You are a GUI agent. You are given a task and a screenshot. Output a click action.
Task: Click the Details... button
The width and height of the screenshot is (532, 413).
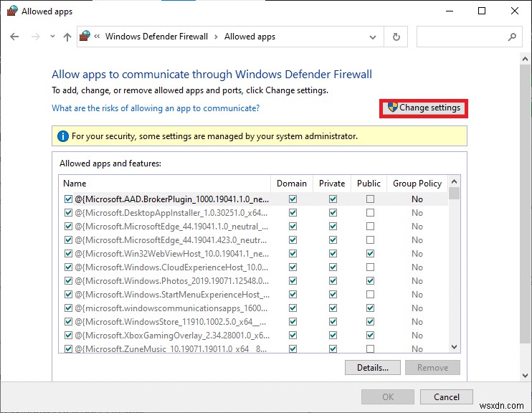(372, 368)
